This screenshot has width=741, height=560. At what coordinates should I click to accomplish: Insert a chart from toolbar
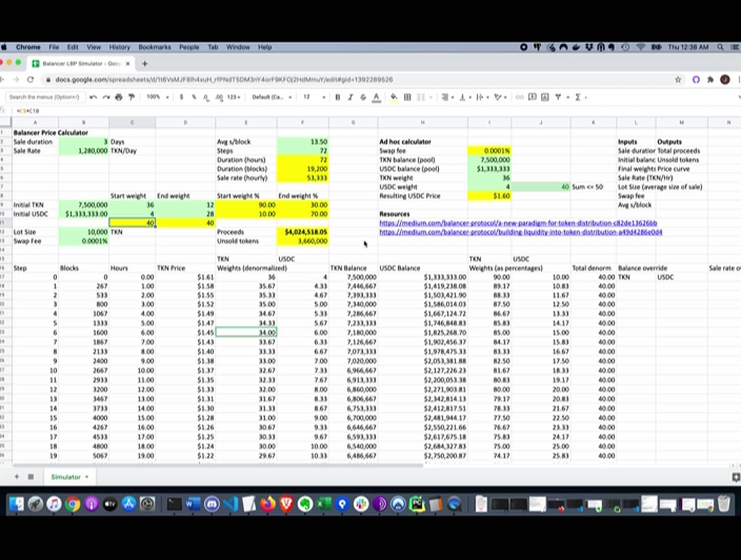click(x=545, y=97)
